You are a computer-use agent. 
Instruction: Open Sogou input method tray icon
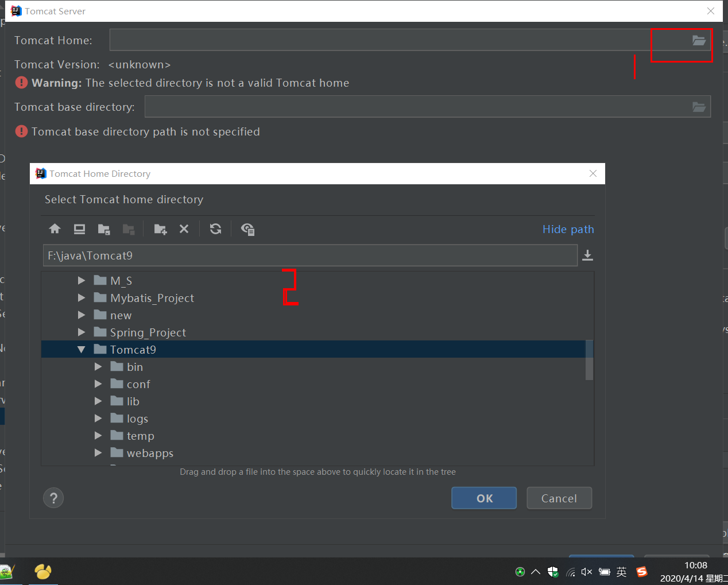coord(642,572)
